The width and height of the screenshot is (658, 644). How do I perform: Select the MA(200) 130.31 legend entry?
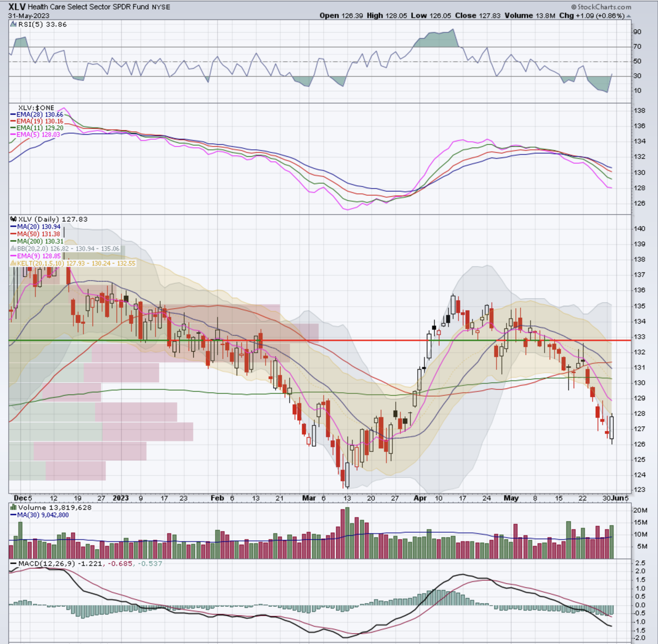37,241
